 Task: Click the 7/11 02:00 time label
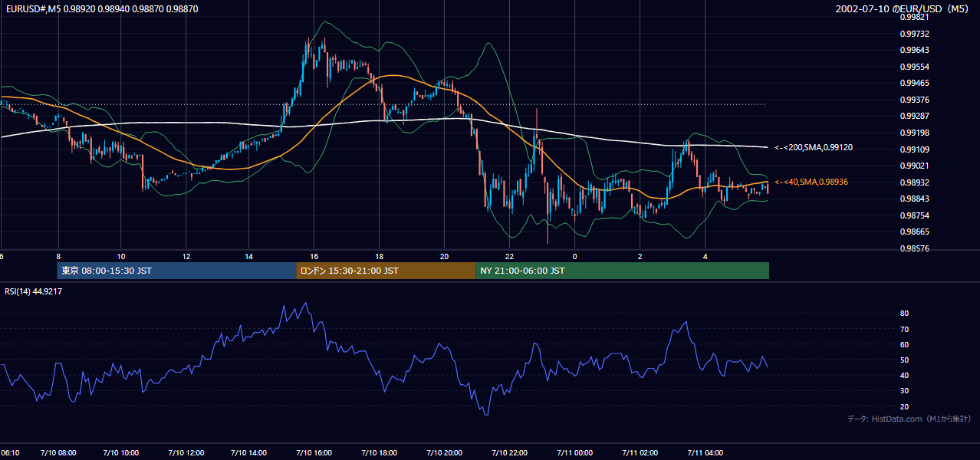[x=640, y=453]
